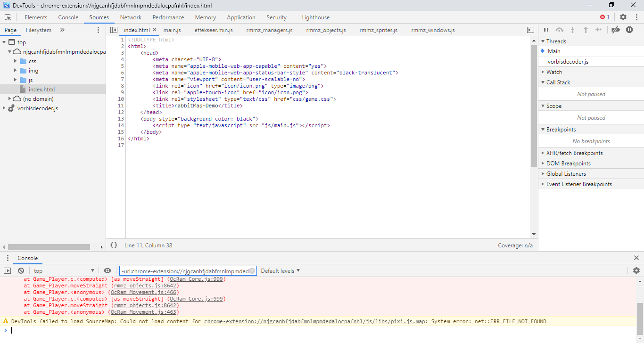Open the drawer three-dot menu

[x=7, y=258]
